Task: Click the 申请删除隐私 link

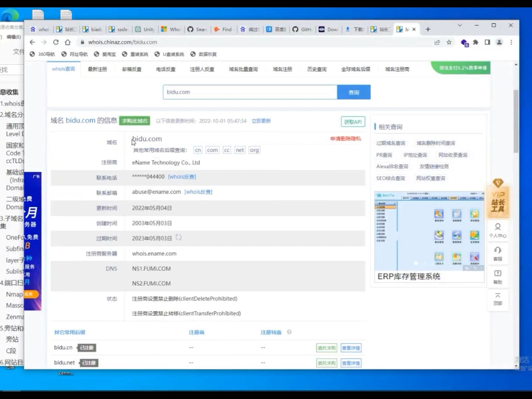Action: [345, 139]
